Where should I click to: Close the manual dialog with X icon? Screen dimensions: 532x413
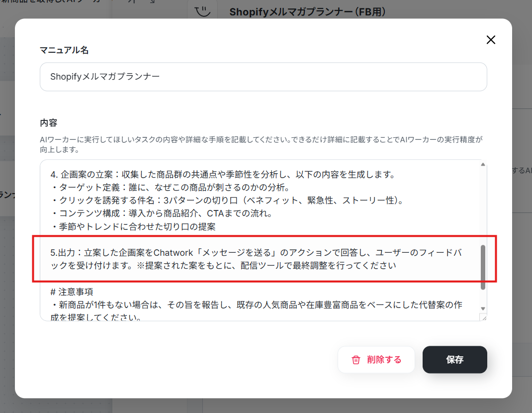click(491, 40)
